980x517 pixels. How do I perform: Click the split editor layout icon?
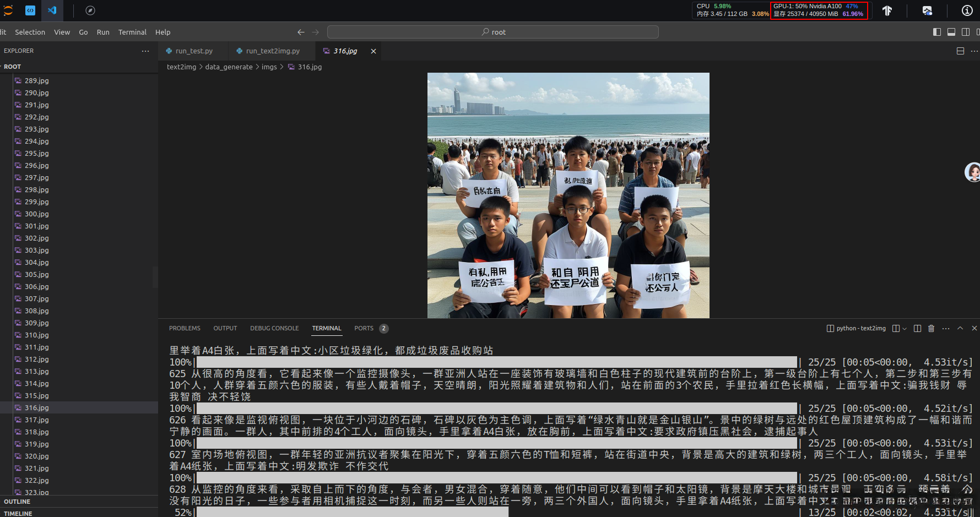[960, 51]
